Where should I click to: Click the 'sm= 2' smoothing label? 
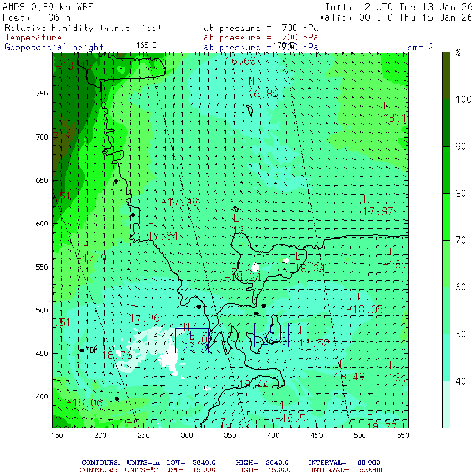[420, 47]
